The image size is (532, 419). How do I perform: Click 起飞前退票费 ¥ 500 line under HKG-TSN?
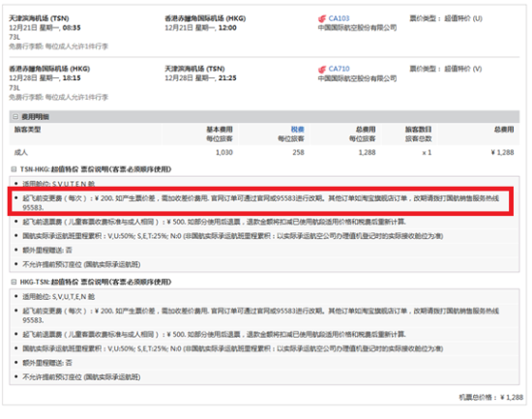[214, 335]
